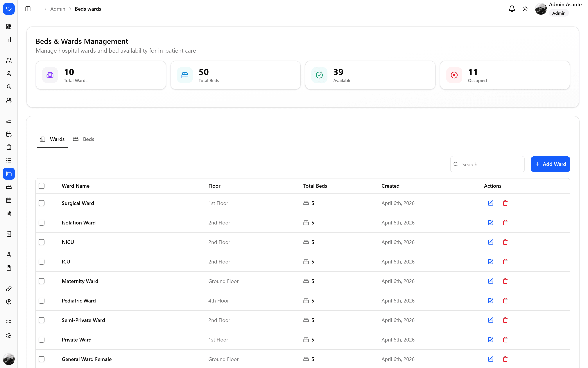Viewport: 588px width, 368px height.
Task: Check the Maternity Ward checkbox
Action: [42, 281]
